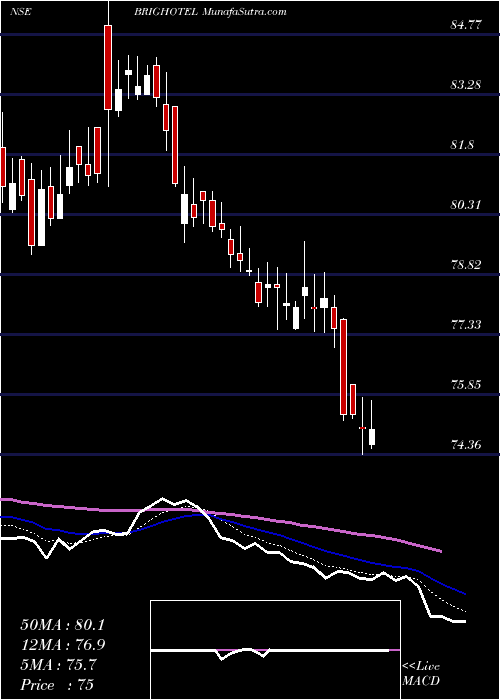
Task: Click the 50MA : 80.1 value
Action: (62, 625)
